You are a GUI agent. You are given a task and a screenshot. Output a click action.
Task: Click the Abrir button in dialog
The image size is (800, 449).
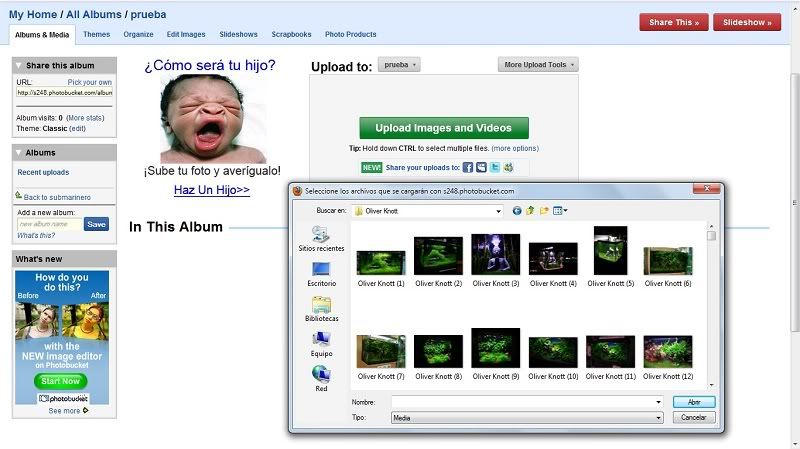click(x=694, y=402)
